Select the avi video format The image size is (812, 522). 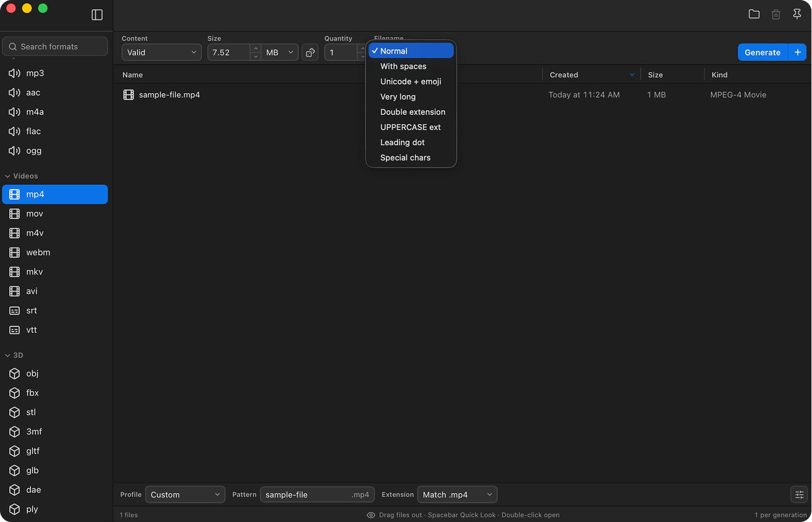(x=55, y=291)
